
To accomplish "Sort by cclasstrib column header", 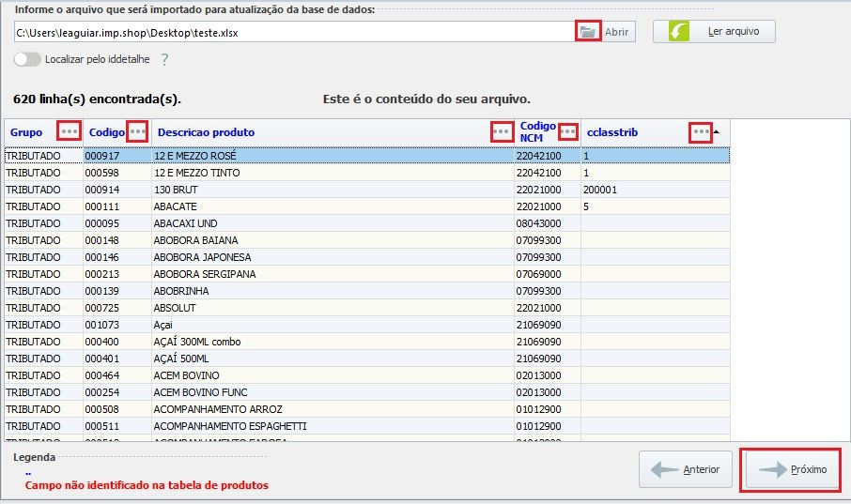I will coord(612,131).
